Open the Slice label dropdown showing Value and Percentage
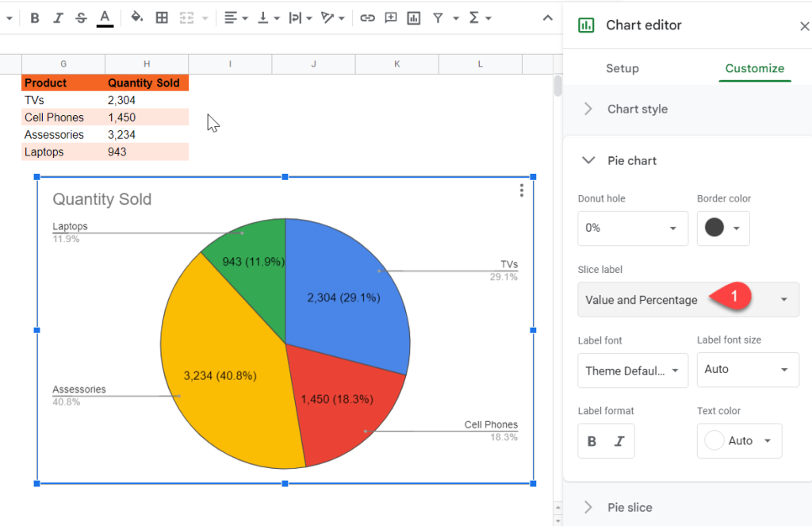The image size is (812, 526). click(688, 299)
